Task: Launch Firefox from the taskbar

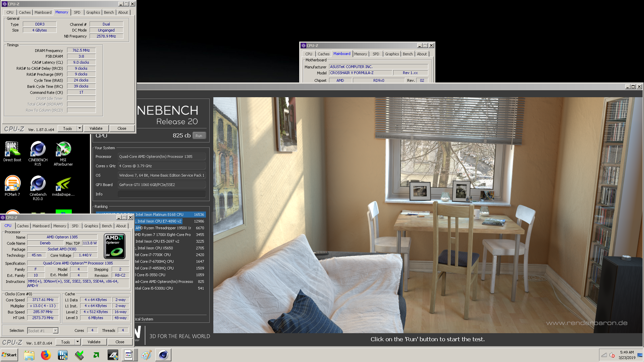Action: point(46,355)
